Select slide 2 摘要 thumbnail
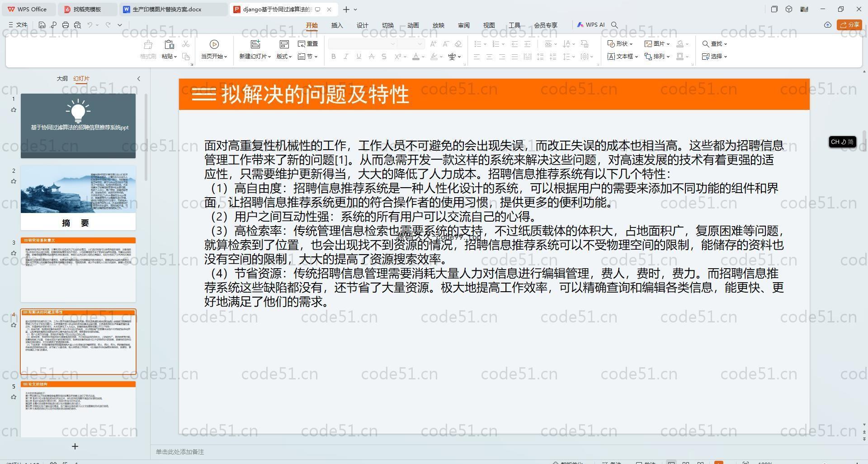The image size is (868, 464). (78, 198)
